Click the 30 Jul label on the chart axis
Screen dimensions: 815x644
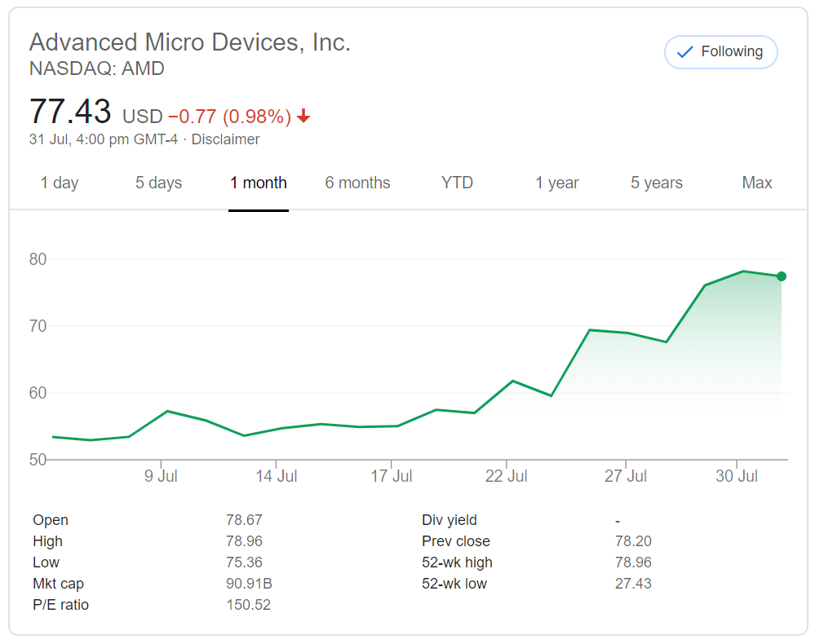coord(737,475)
